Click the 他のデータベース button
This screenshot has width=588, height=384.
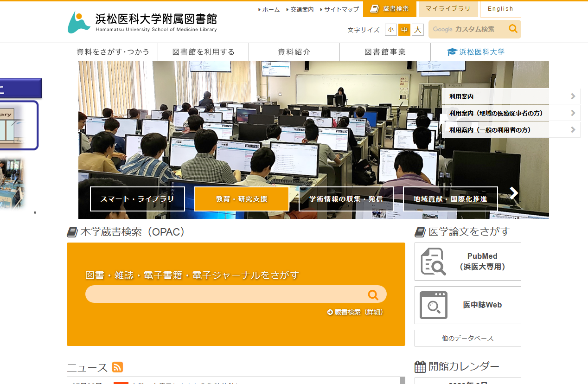[x=467, y=338]
